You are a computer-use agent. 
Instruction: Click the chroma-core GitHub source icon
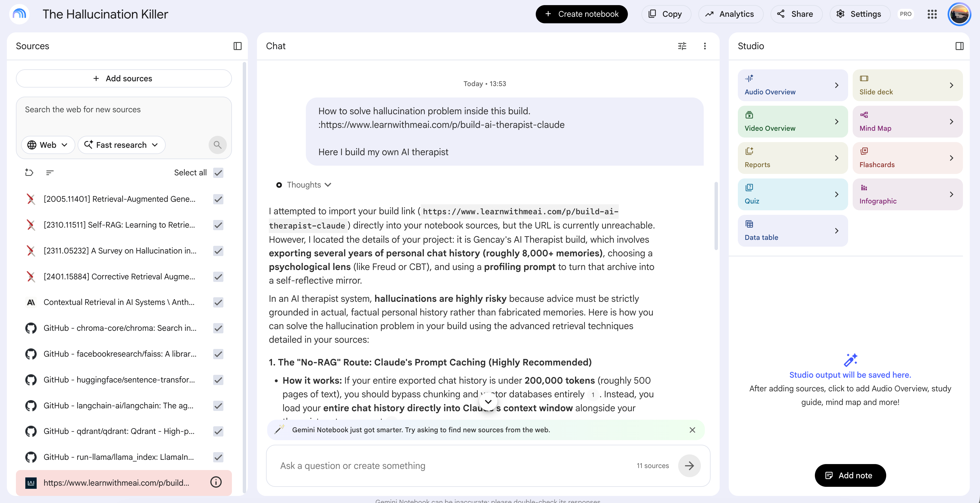point(31,328)
